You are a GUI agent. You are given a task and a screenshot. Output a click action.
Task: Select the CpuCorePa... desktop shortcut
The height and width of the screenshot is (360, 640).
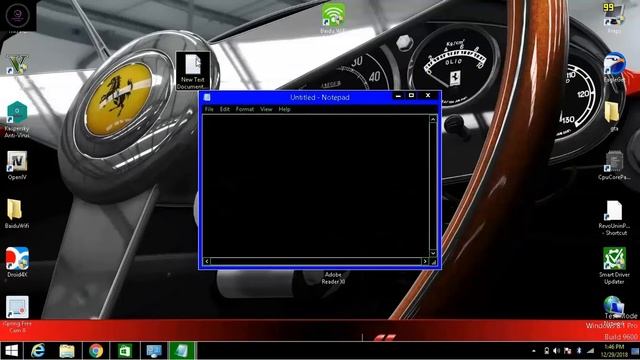pyautogui.click(x=614, y=165)
